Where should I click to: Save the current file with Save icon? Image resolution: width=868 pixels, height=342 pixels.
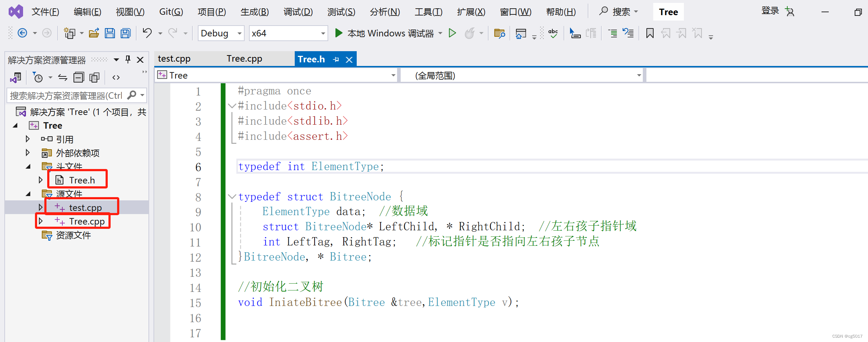click(x=110, y=33)
